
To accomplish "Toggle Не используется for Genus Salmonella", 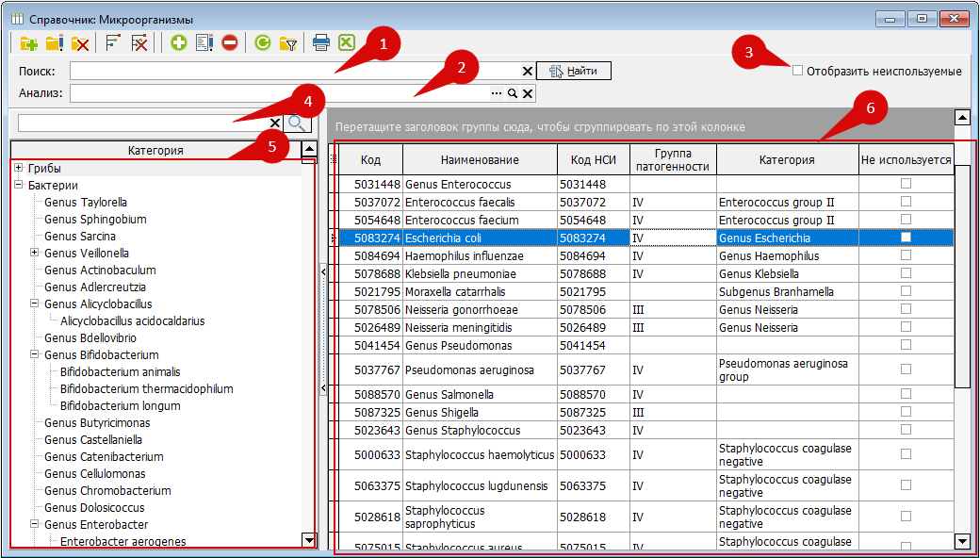I will pyautogui.click(x=906, y=394).
